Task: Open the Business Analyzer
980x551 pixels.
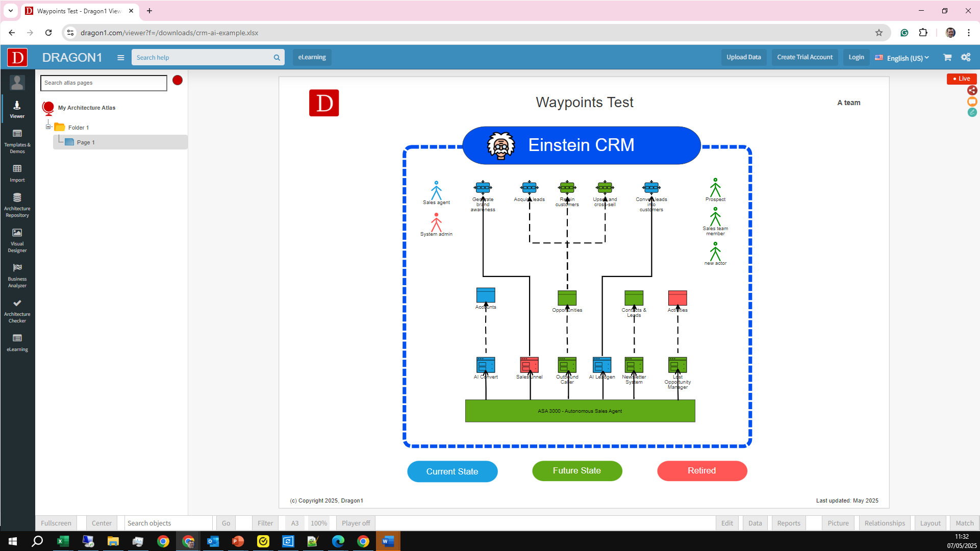Action: click(x=17, y=275)
